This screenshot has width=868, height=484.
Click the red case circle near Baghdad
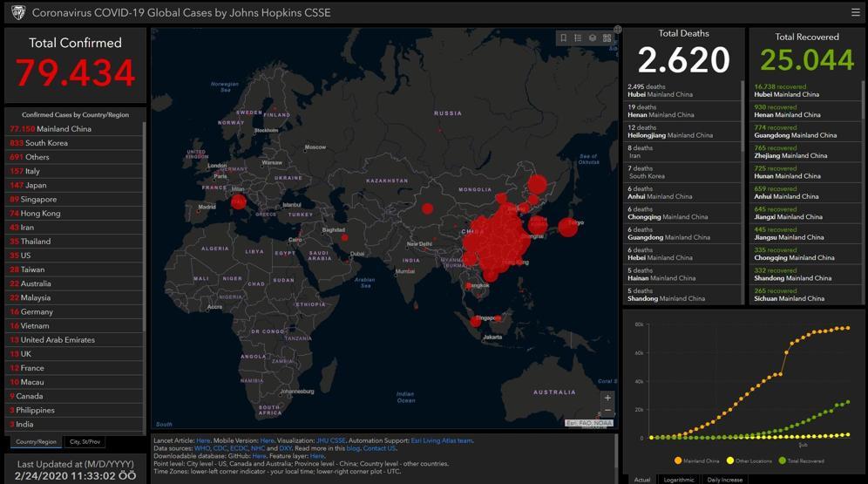[344, 237]
